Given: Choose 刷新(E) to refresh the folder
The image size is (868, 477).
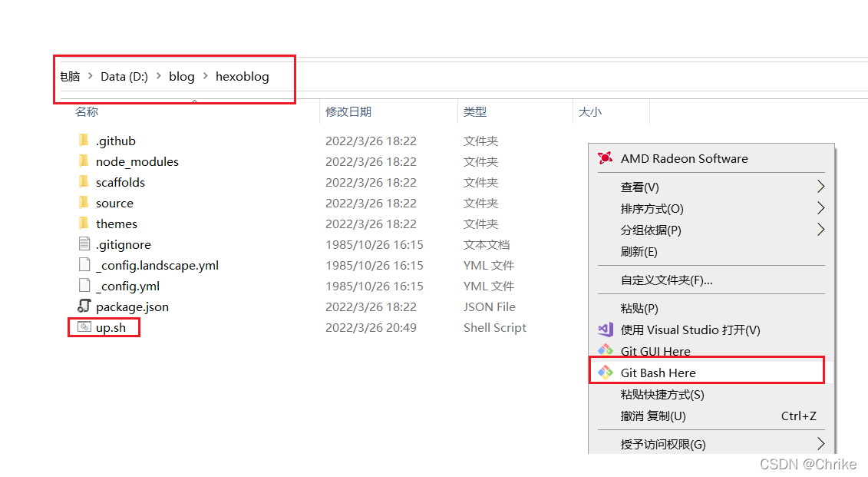Looking at the screenshot, I should [711, 251].
